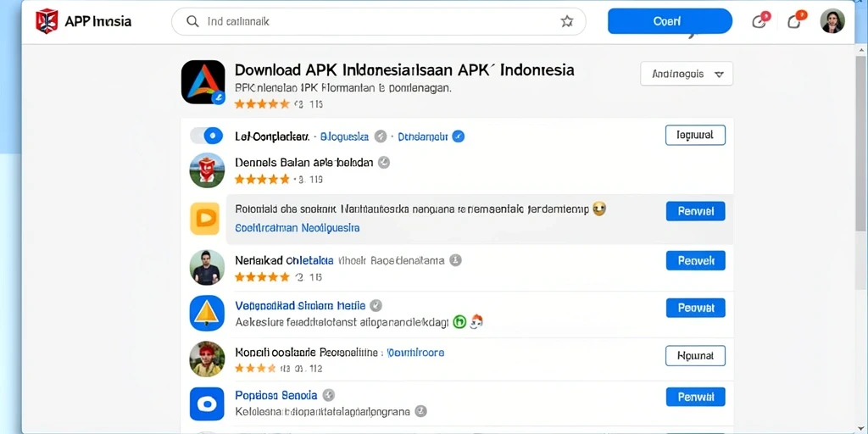Focus the search input field
This screenshot has height=434, width=868.
(x=379, y=21)
